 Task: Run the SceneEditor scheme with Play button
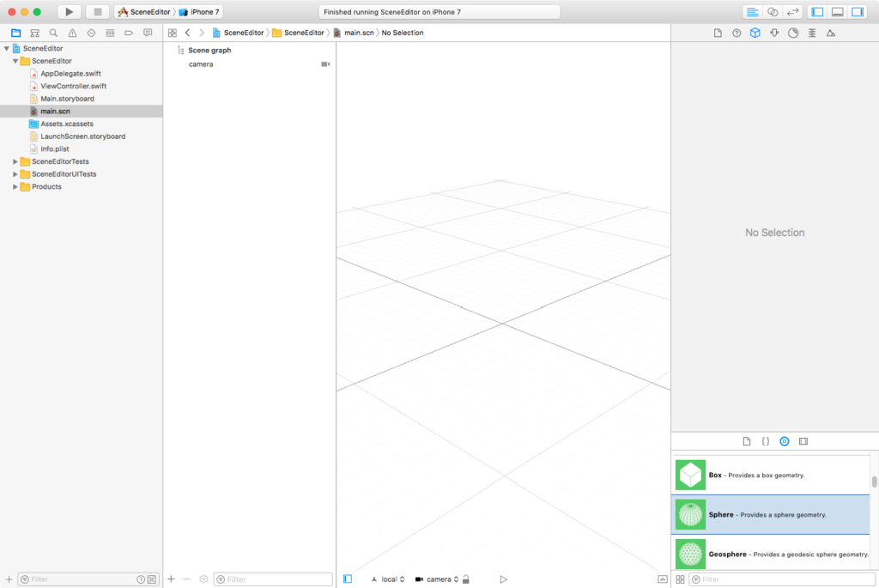click(69, 12)
